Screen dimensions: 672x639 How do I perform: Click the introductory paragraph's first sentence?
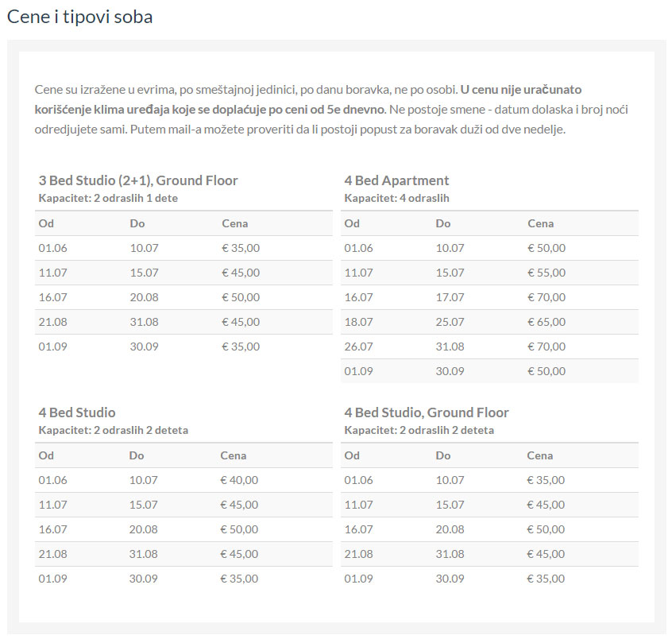coord(246,90)
